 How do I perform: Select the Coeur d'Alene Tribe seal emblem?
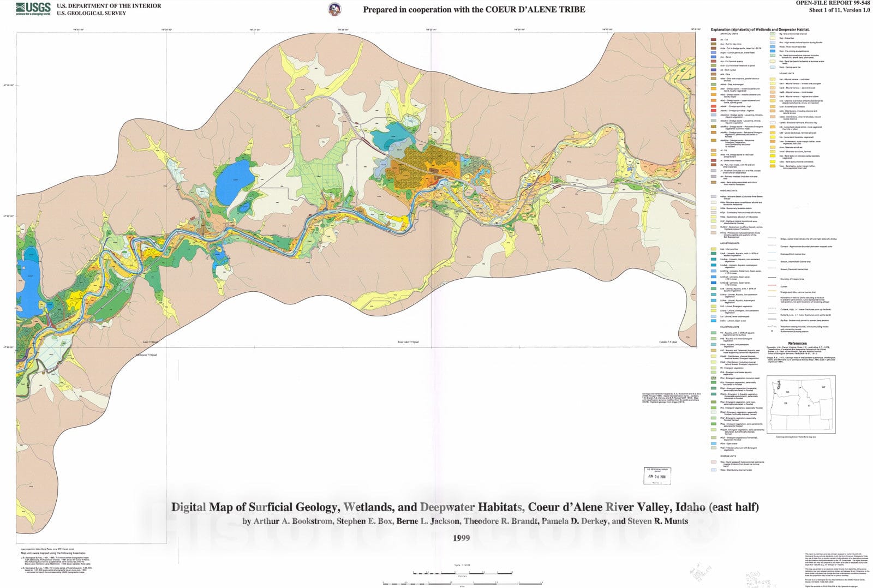pyautogui.click(x=336, y=8)
